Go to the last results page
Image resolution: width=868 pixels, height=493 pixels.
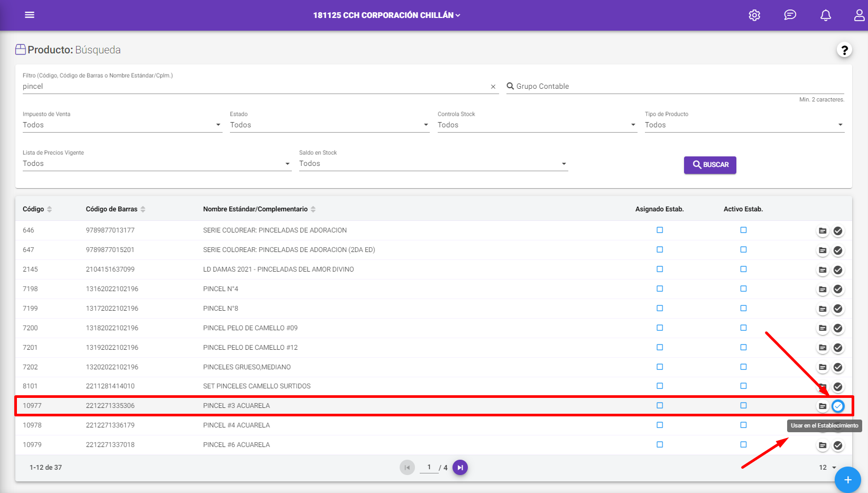click(460, 468)
